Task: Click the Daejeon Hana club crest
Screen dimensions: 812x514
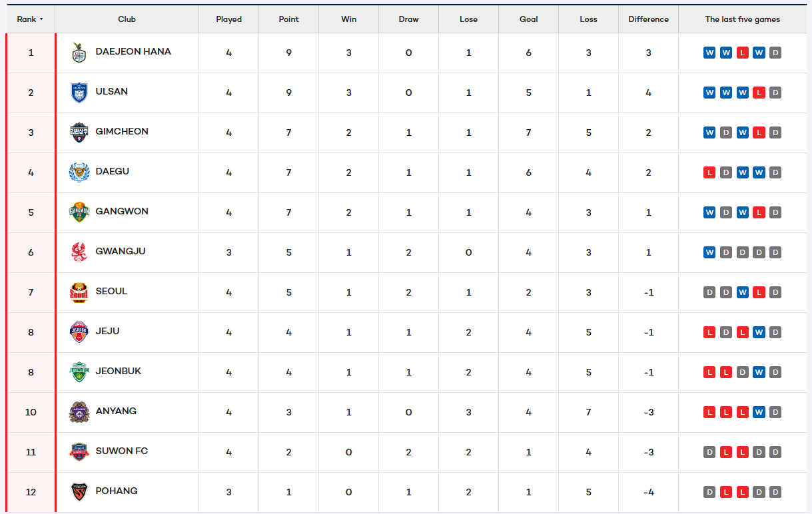Action: point(79,53)
